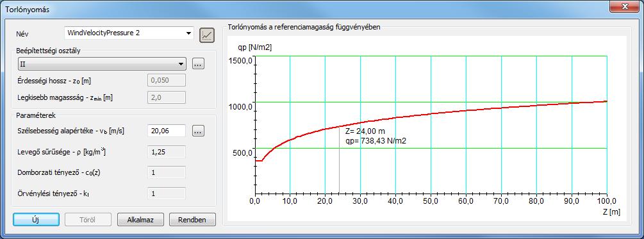This screenshot has height=239, width=644.
Task: Click the Örvénylési tényező kI field
Action: [167, 193]
